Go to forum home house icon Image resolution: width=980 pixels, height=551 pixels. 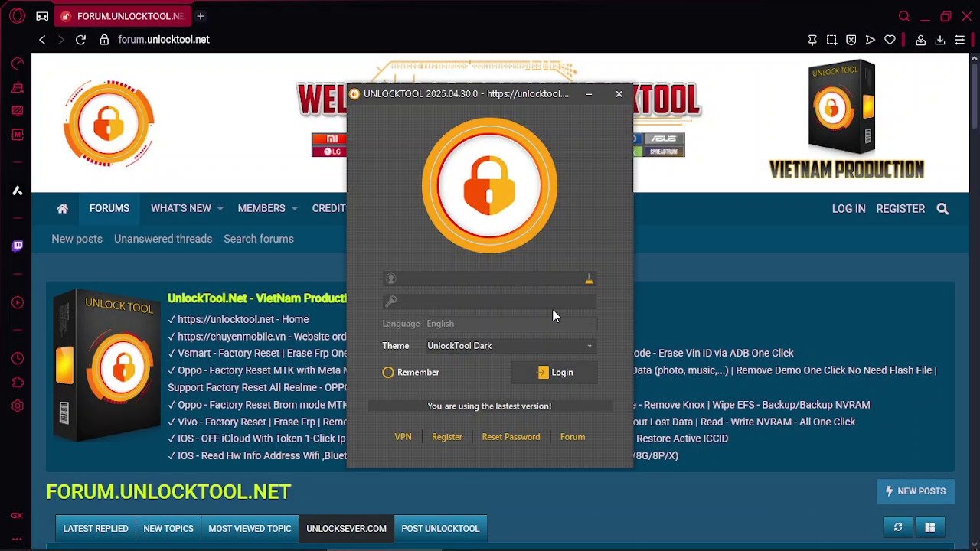(x=62, y=208)
